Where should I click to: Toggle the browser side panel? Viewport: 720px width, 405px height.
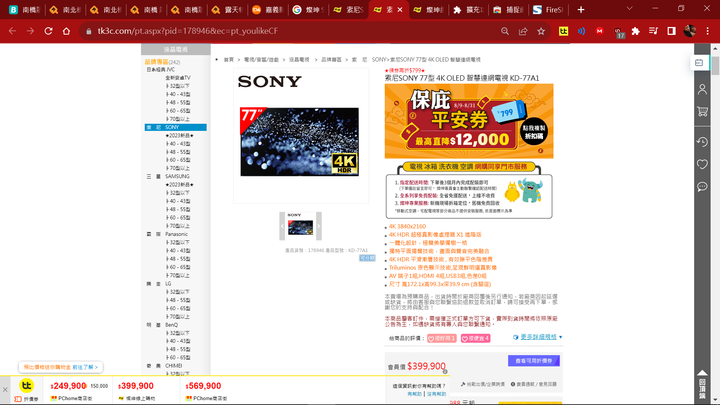click(x=671, y=31)
